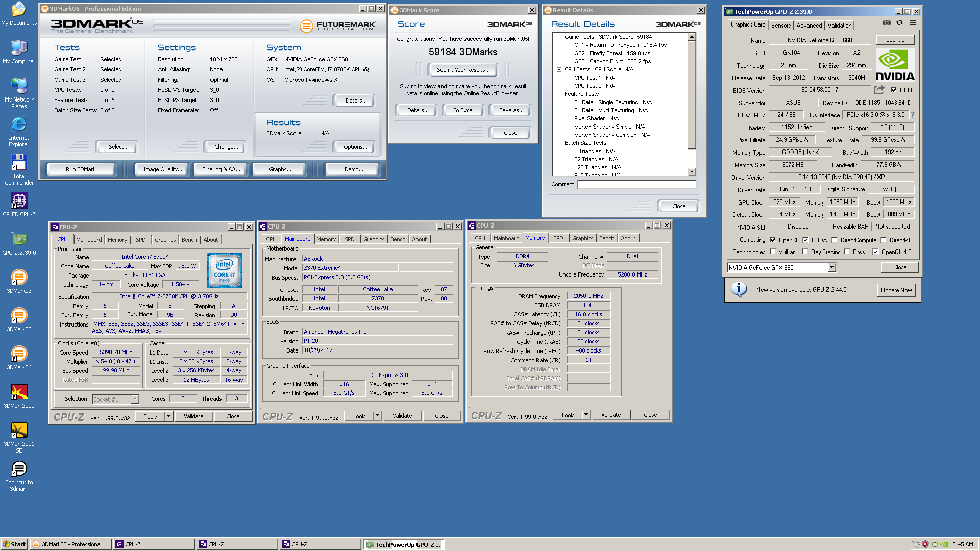Image resolution: width=980 pixels, height=551 pixels.
Task: Click the Start button on taskbar
Action: [14, 544]
